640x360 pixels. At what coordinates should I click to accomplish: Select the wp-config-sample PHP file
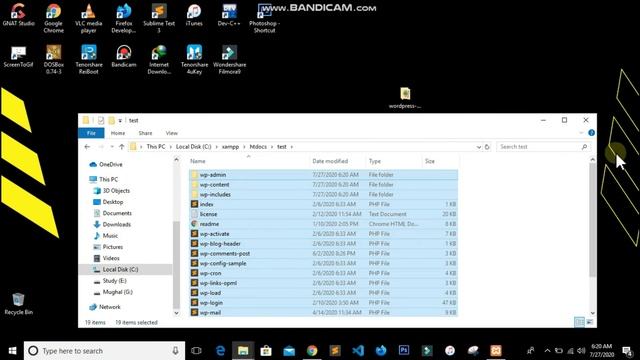tap(323, 263)
